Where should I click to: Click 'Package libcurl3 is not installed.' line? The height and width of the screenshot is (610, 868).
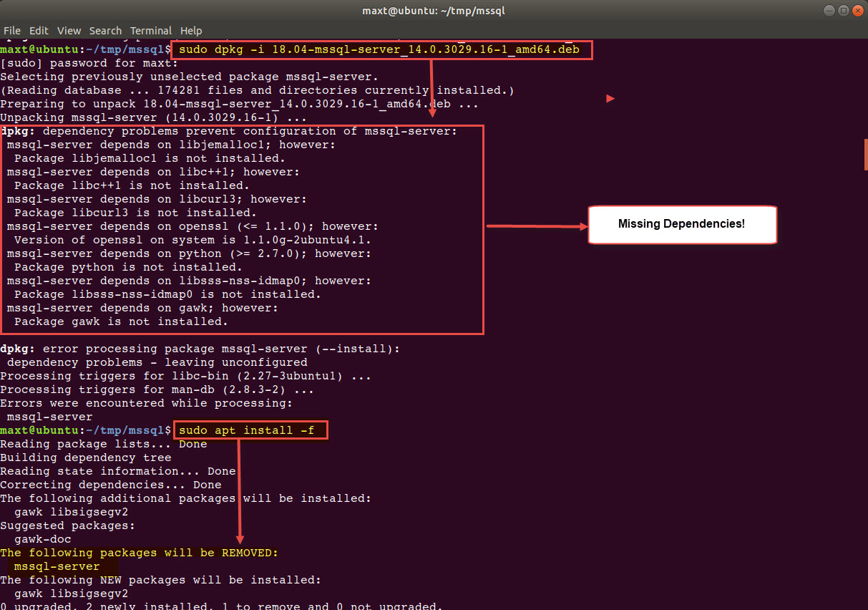[x=135, y=213]
